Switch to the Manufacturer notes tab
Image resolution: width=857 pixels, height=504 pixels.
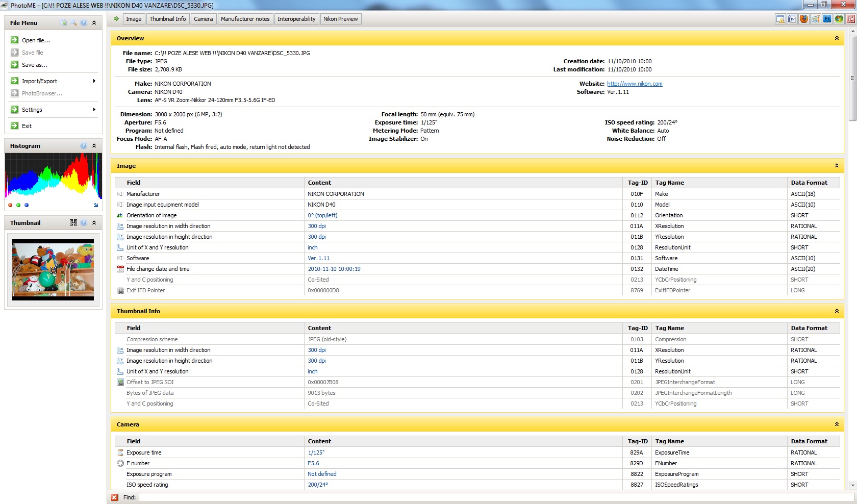coord(245,19)
